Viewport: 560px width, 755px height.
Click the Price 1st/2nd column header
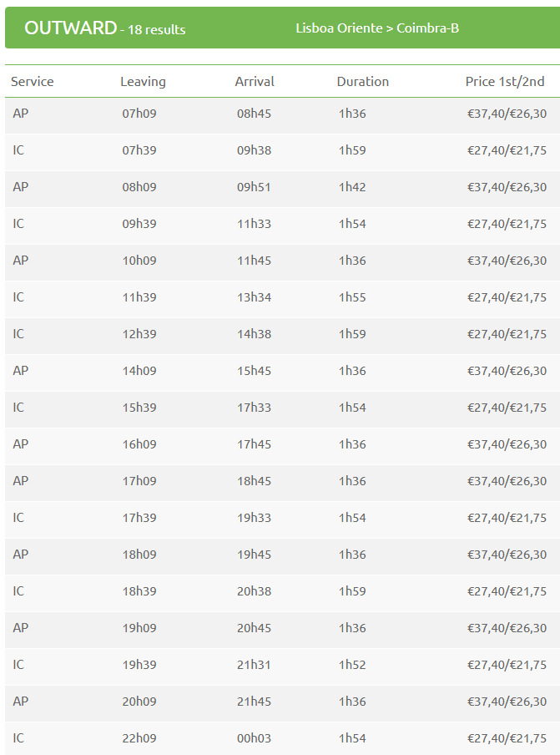(505, 81)
